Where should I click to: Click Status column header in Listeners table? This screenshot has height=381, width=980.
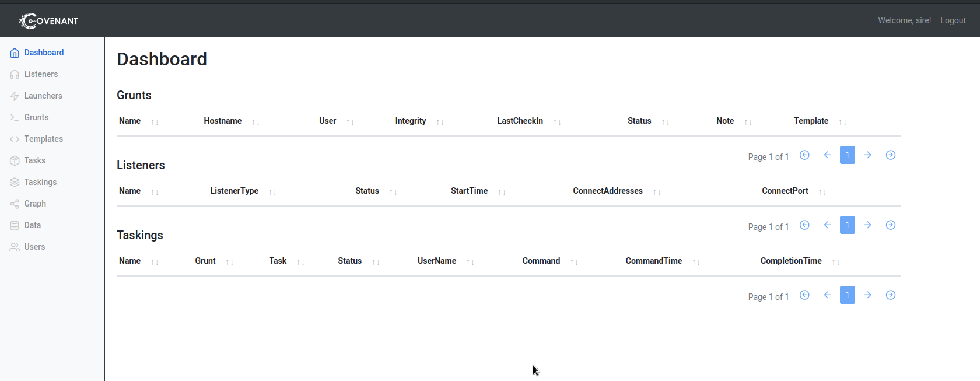click(x=367, y=191)
